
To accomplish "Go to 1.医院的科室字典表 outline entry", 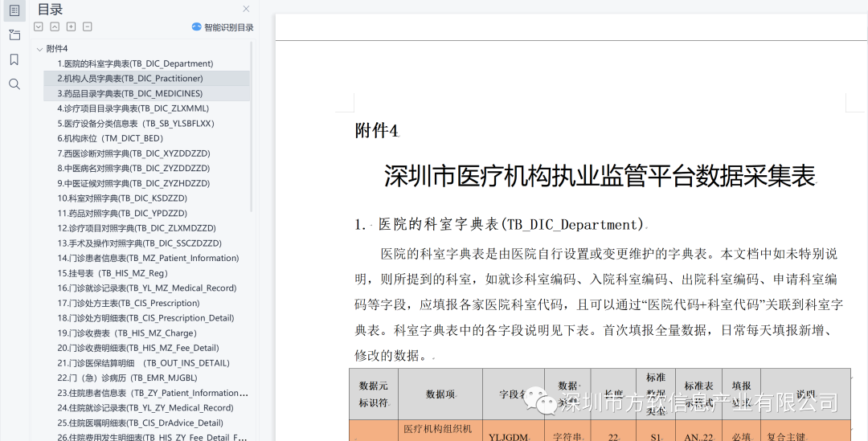I will [x=135, y=63].
